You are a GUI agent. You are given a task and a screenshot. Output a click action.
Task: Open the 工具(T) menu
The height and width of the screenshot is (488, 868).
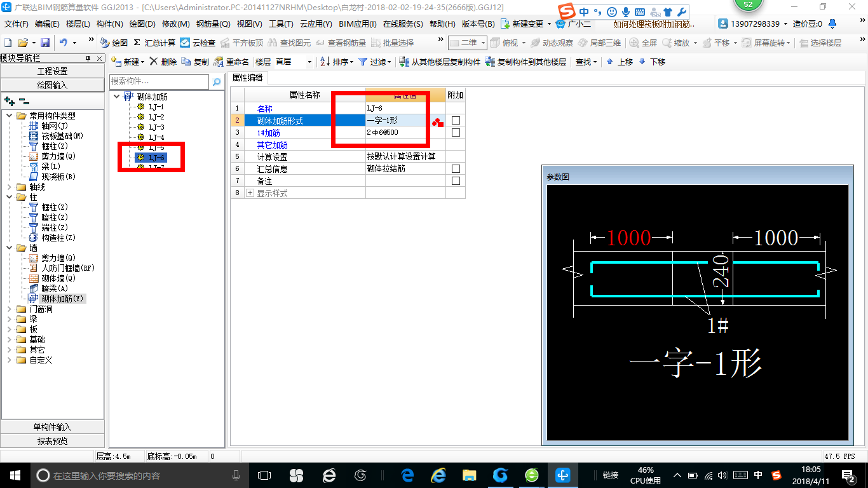281,24
